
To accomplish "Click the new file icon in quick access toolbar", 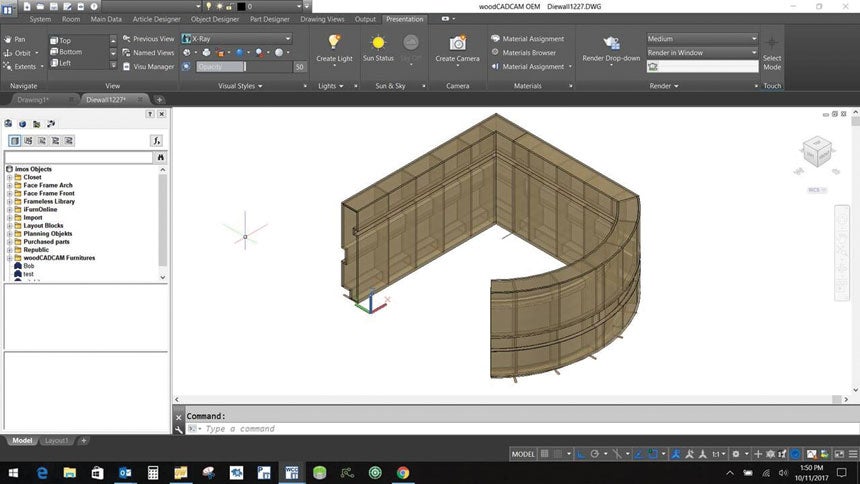I will point(27,7).
